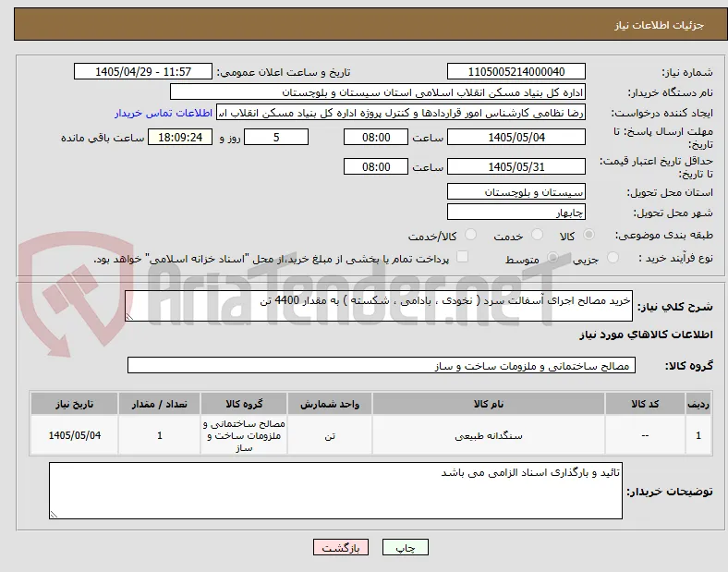Click section title اطلاعات کالاهای مورد نیاز
This screenshot has width=728, height=572.
coord(646,335)
